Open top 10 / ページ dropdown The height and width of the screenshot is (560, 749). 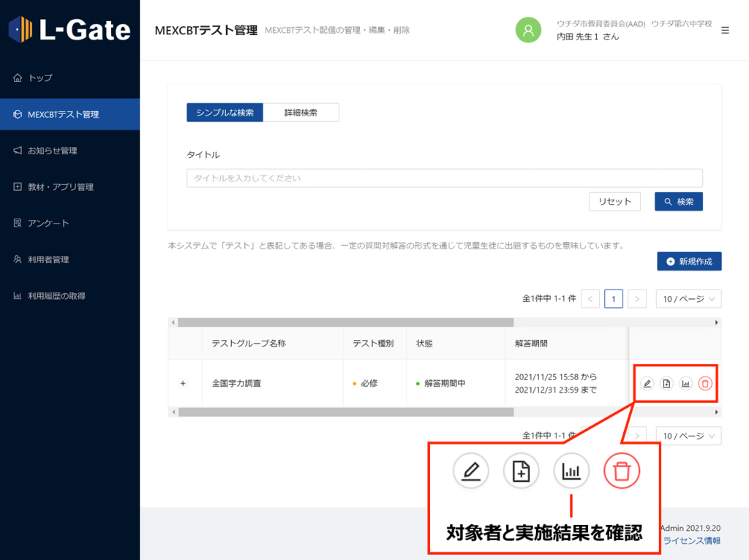pos(688,299)
